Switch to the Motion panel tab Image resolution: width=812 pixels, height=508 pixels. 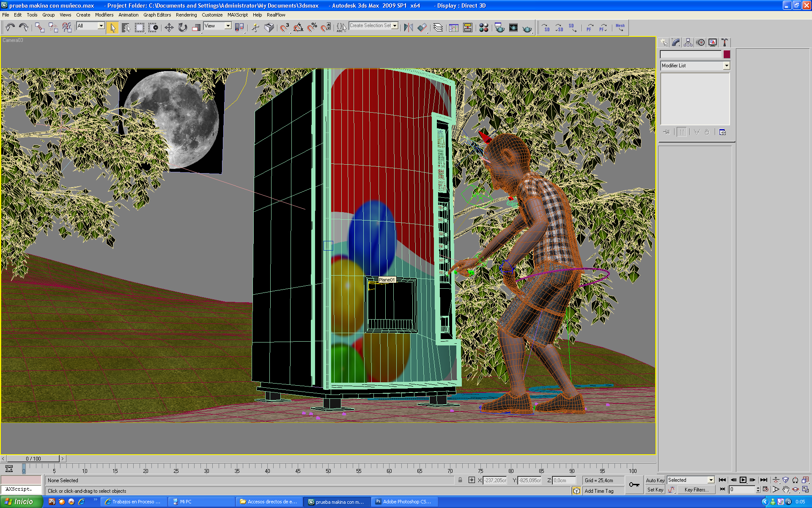700,42
